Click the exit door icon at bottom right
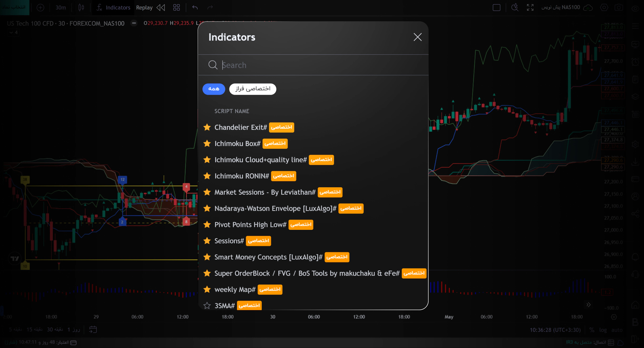Screen dimensions: 644x348 click(635, 339)
